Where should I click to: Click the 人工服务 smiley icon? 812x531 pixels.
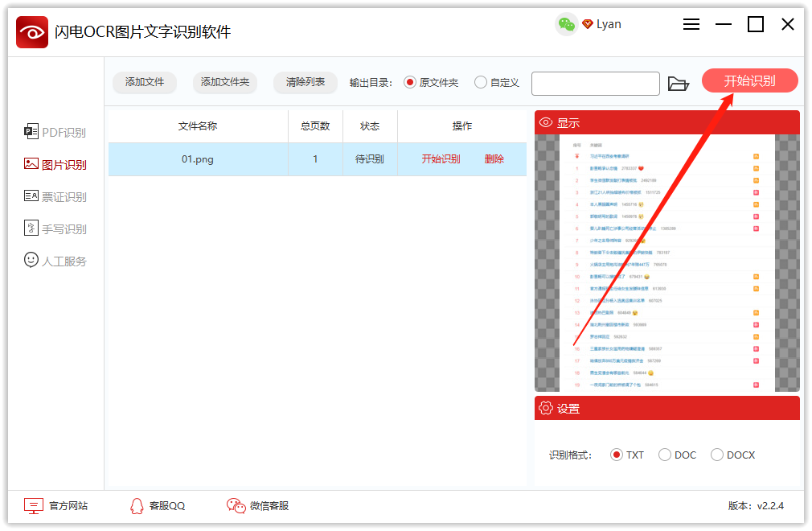(x=31, y=260)
